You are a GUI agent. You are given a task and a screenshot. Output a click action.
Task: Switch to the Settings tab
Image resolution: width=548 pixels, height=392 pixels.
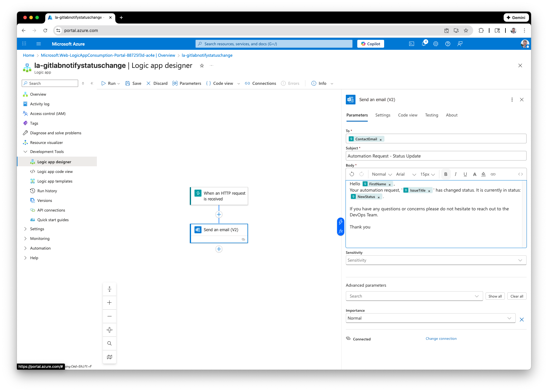point(383,115)
